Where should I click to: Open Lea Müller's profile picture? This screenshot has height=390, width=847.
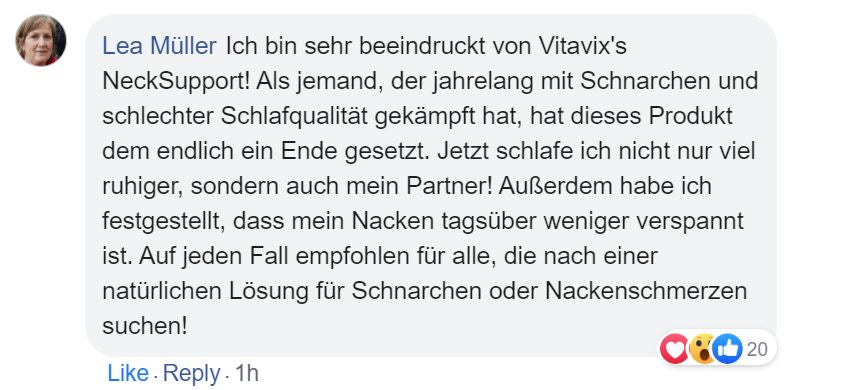coord(41,41)
